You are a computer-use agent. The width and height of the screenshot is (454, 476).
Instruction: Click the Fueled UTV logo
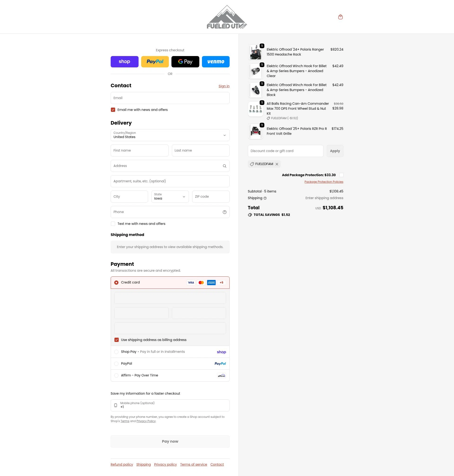point(227,17)
